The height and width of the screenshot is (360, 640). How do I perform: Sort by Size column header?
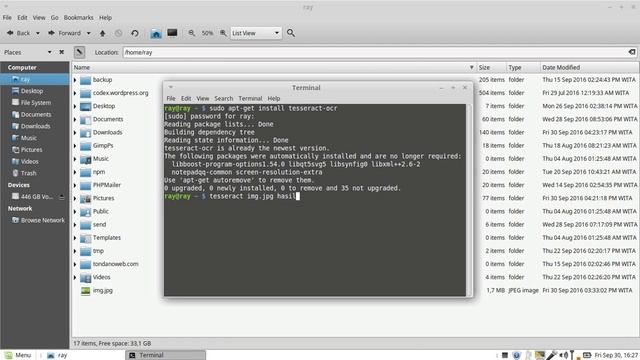click(x=491, y=67)
